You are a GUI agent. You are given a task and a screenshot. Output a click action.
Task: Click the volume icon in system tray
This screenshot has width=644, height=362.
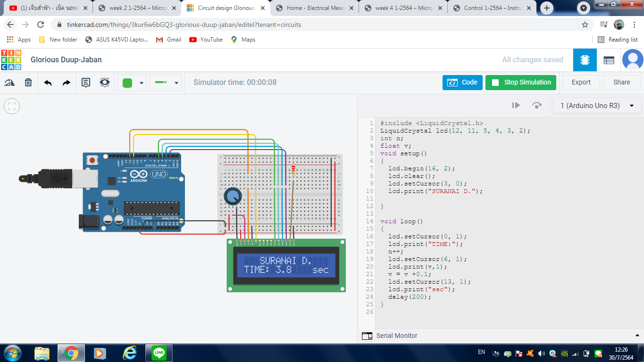pos(541,353)
